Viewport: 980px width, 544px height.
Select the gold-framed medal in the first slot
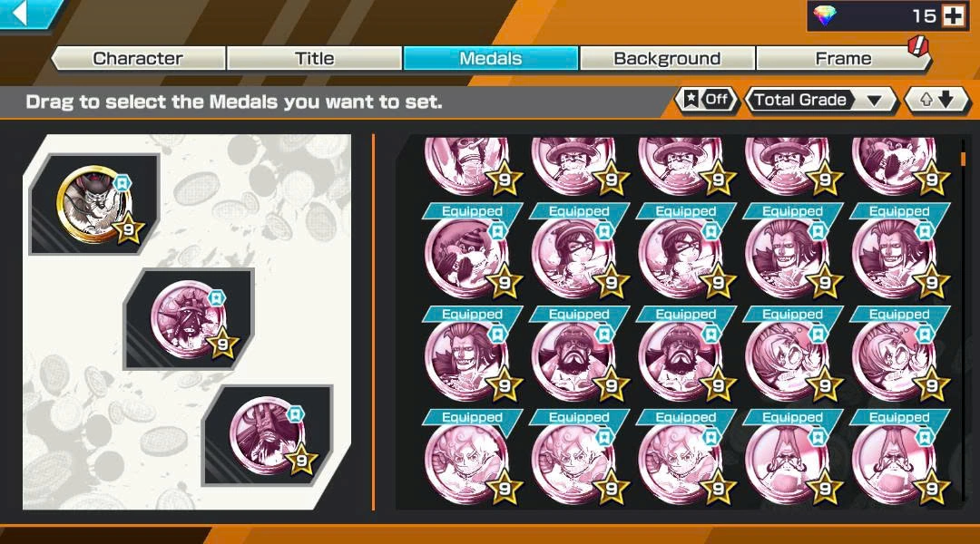(x=95, y=204)
